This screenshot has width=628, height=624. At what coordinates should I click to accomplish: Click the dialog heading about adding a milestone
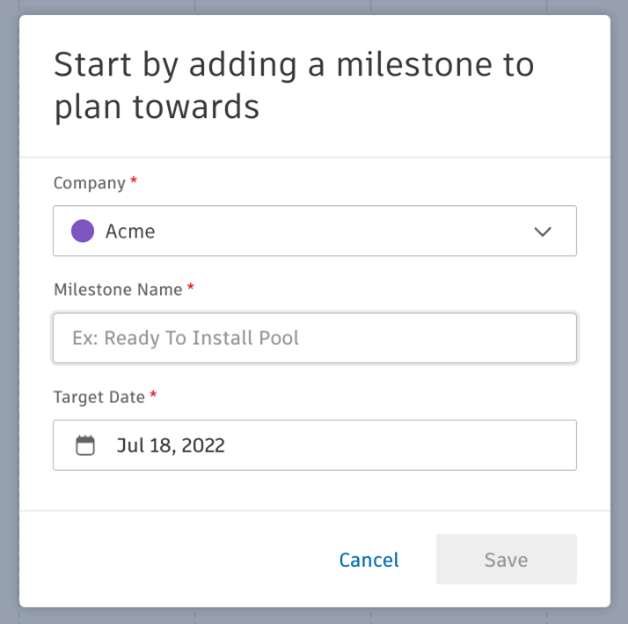(294, 85)
